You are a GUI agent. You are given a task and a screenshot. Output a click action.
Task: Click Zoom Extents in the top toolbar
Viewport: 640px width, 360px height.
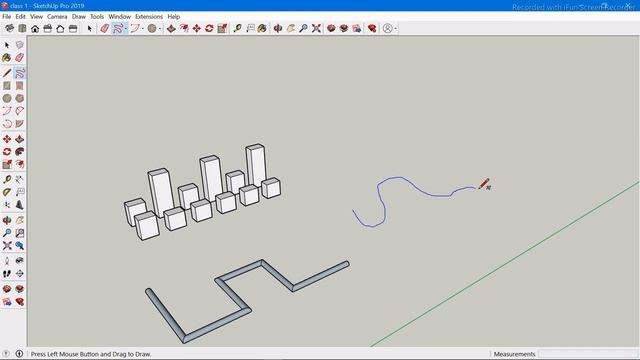point(316,28)
